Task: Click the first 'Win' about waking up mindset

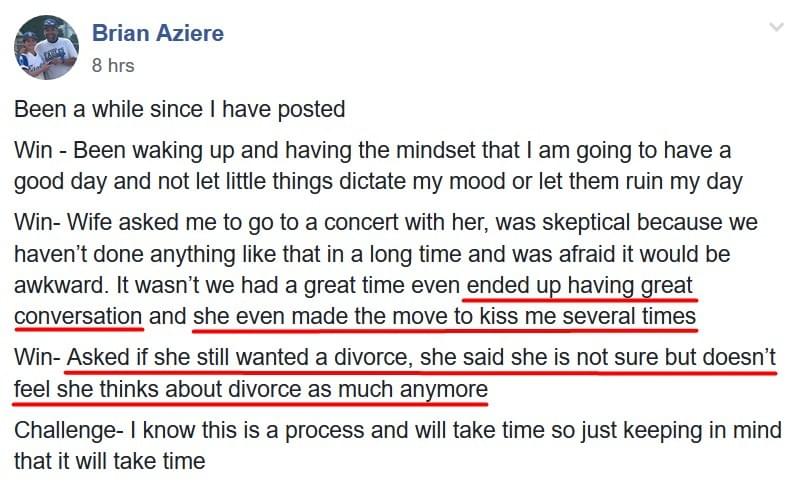Action: coord(33,151)
